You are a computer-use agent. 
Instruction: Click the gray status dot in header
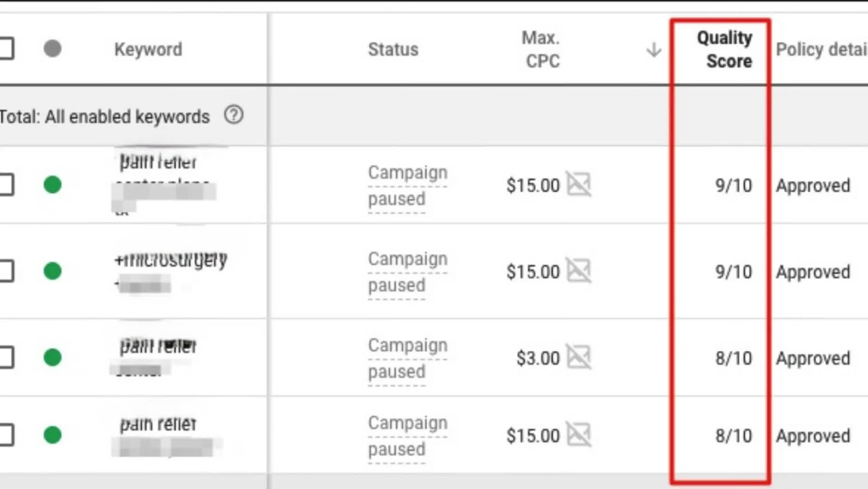53,49
